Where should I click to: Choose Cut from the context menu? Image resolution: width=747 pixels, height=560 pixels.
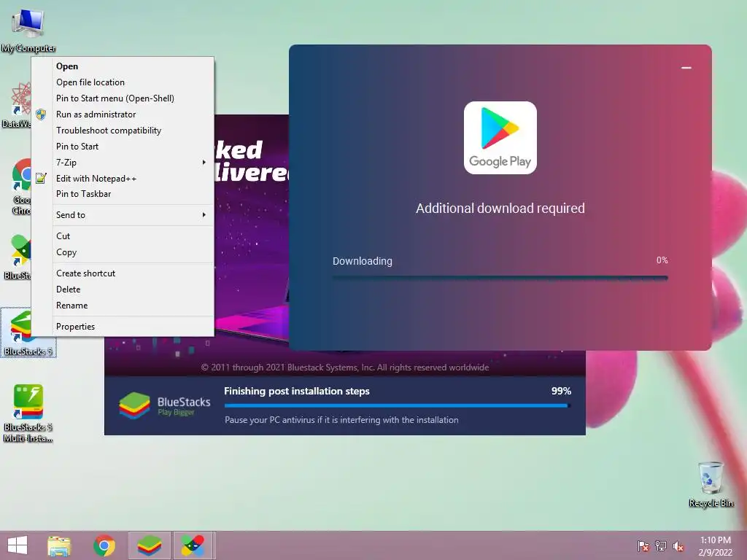tap(123, 236)
